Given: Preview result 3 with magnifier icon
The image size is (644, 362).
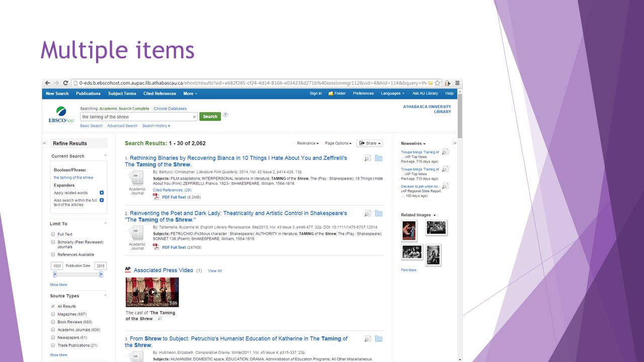Looking at the screenshot, I should (368, 339).
